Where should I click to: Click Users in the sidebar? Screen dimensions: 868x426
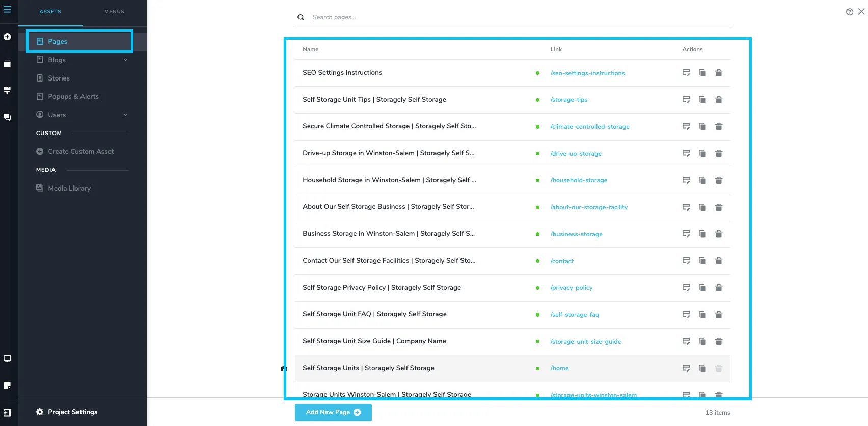click(57, 115)
